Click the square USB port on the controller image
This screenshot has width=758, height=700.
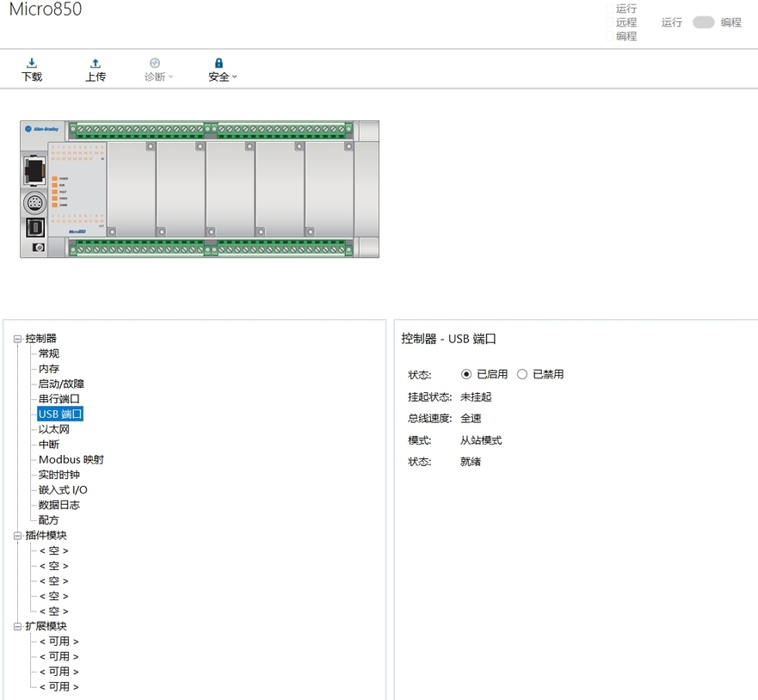[x=34, y=228]
